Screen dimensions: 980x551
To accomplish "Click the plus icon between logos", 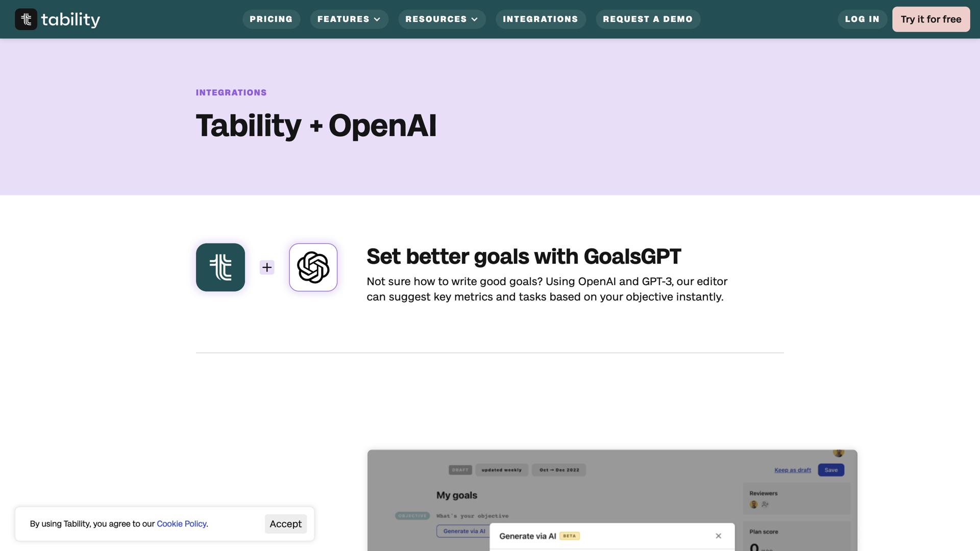I will pyautogui.click(x=267, y=267).
